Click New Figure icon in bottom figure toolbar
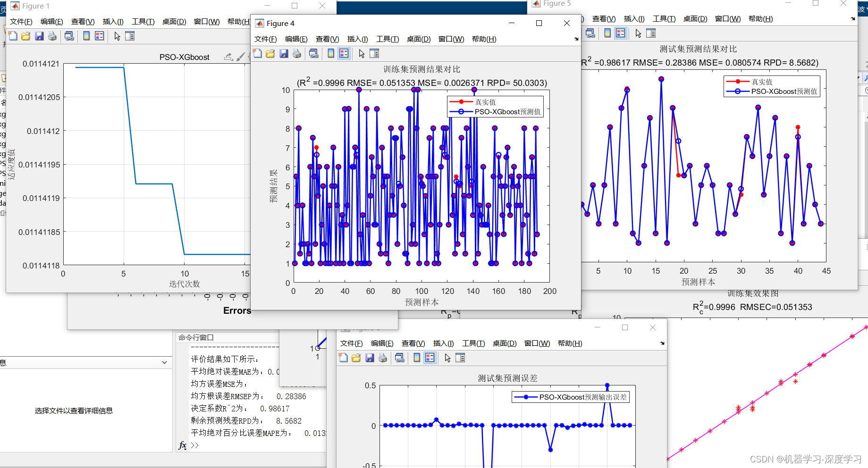This screenshot has width=868, height=468. (343, 358)
